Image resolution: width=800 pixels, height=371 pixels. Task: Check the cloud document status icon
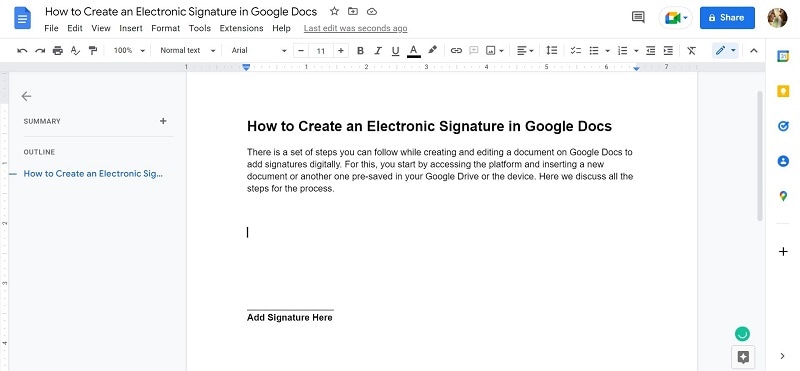click(372, 11)
